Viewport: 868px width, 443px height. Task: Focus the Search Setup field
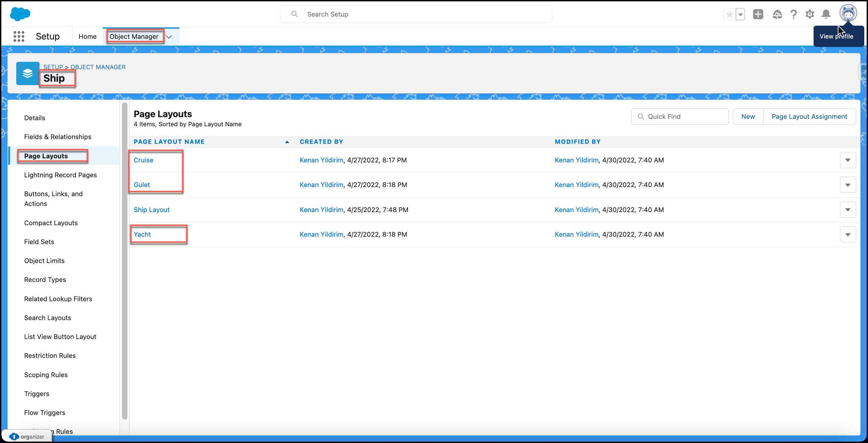[416, 14]
